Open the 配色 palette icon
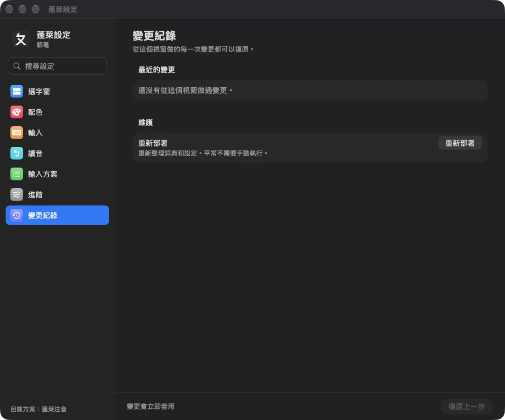The image size is (505, 420). coord(17,112)
